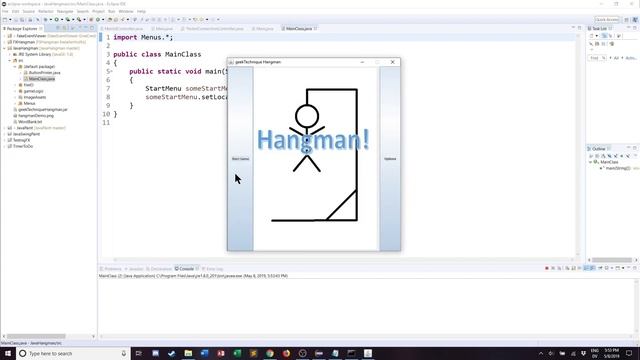Expand the FXHangman project

coord(4,42)
